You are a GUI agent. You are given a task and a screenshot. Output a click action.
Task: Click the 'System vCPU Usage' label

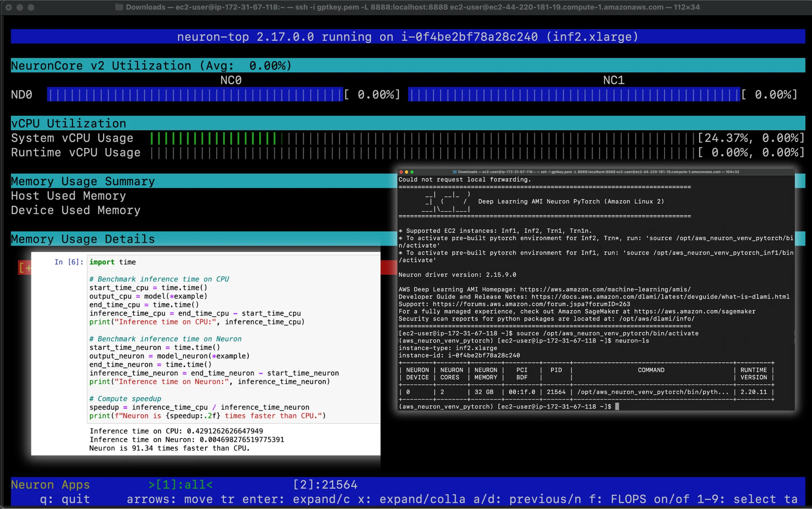(x=72, y=138)
